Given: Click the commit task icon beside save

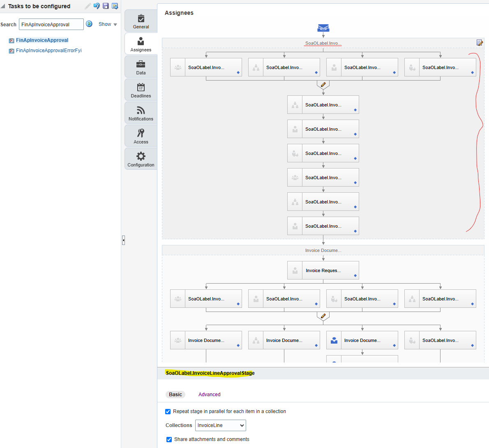Looking at the screenshot, I should coord(115,6).
